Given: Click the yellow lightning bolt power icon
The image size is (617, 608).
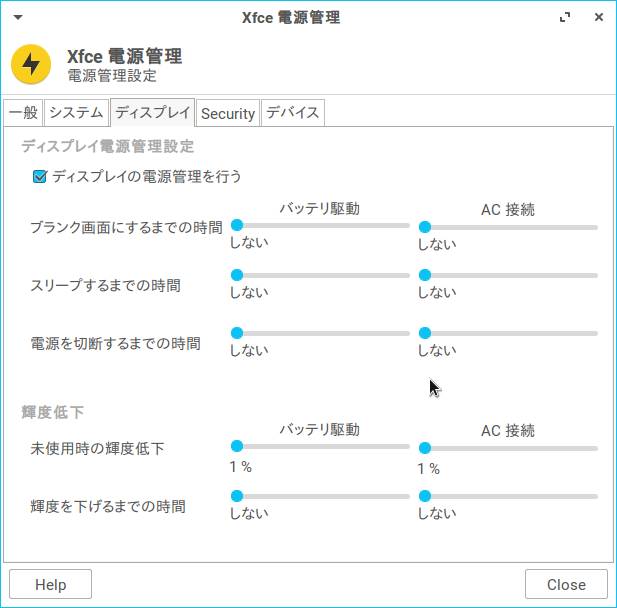Looking at the screenshot, I should (x=31, y=64).
